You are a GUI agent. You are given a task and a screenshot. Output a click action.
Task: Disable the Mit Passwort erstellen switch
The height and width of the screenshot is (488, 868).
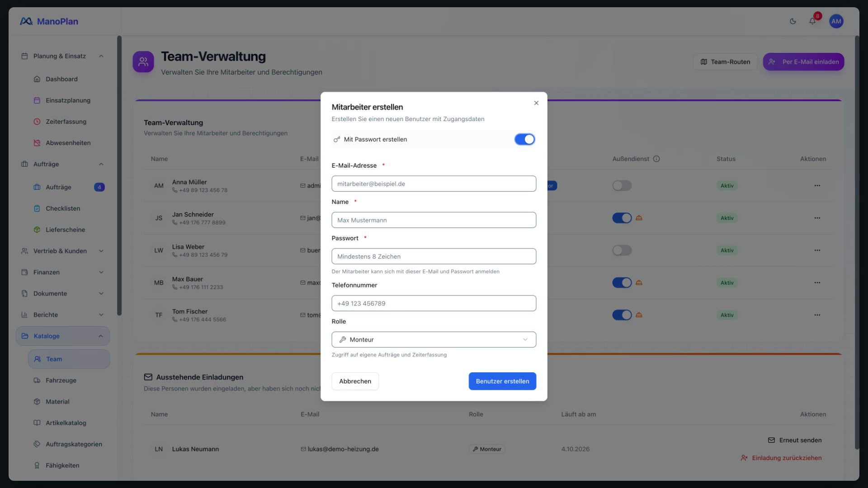(x=524, y=139)
